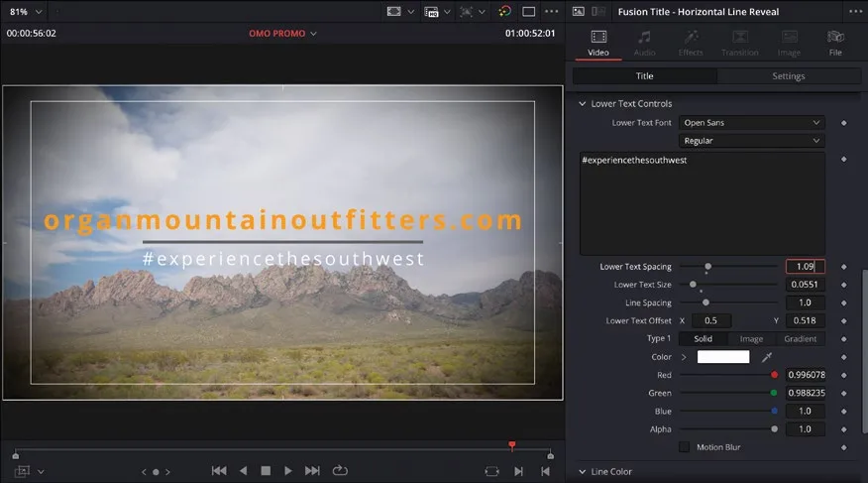
Task: Click the Green value 0.988235 field
Action: 806,393
